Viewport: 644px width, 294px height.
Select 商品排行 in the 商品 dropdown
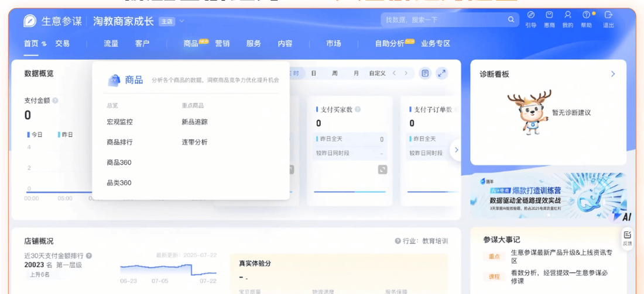point(119,142)
